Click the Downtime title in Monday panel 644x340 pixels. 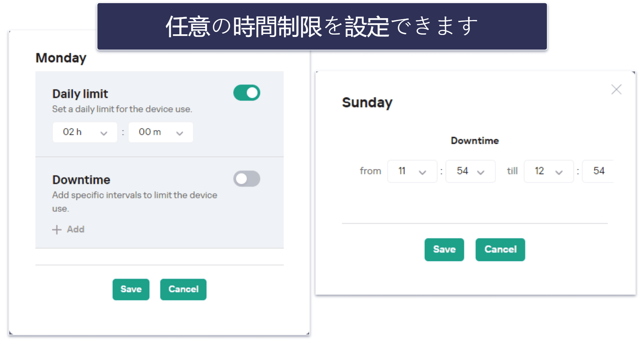point(81,180)
